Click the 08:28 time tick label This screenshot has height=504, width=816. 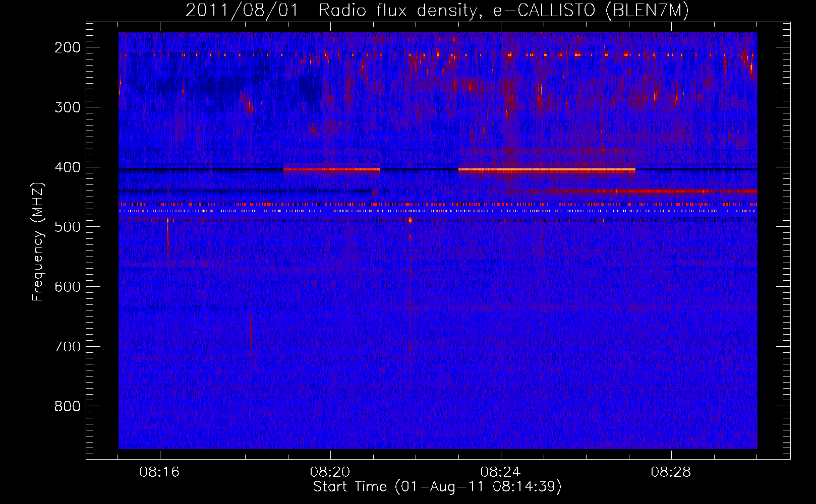(671, 472)
